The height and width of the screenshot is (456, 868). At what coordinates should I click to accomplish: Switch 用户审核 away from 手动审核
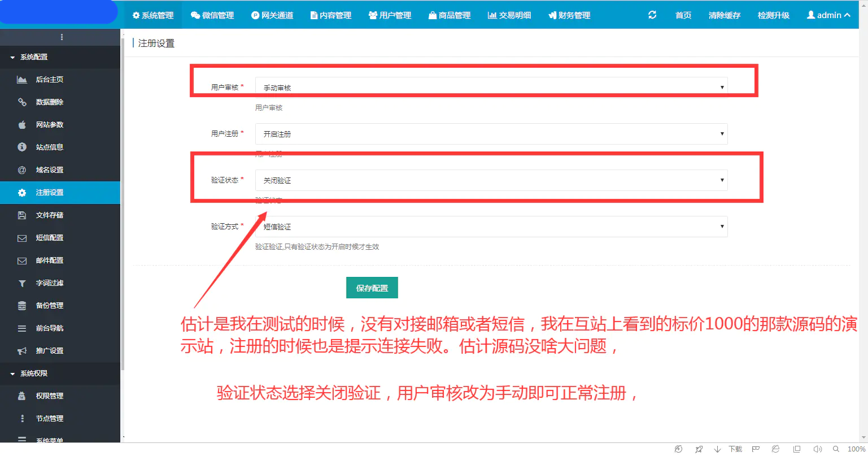tap(491, 86)
